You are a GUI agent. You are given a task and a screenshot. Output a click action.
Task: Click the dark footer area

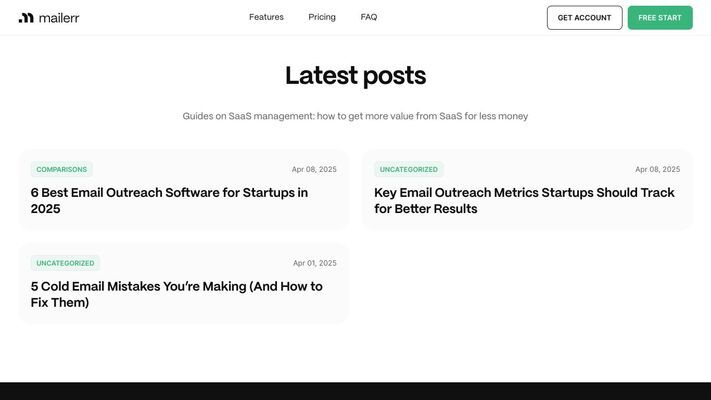(x=356, y=391)
